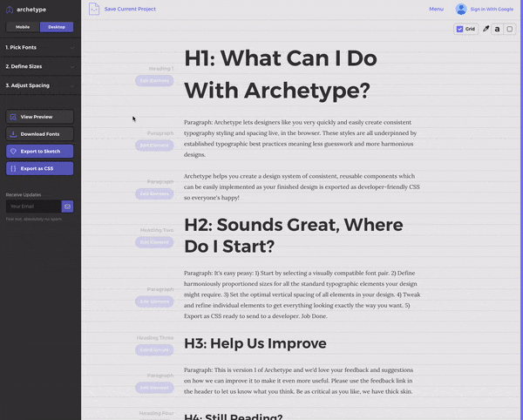
Task: Click the Download Fonts arrow icon
Action: point(13,134)
